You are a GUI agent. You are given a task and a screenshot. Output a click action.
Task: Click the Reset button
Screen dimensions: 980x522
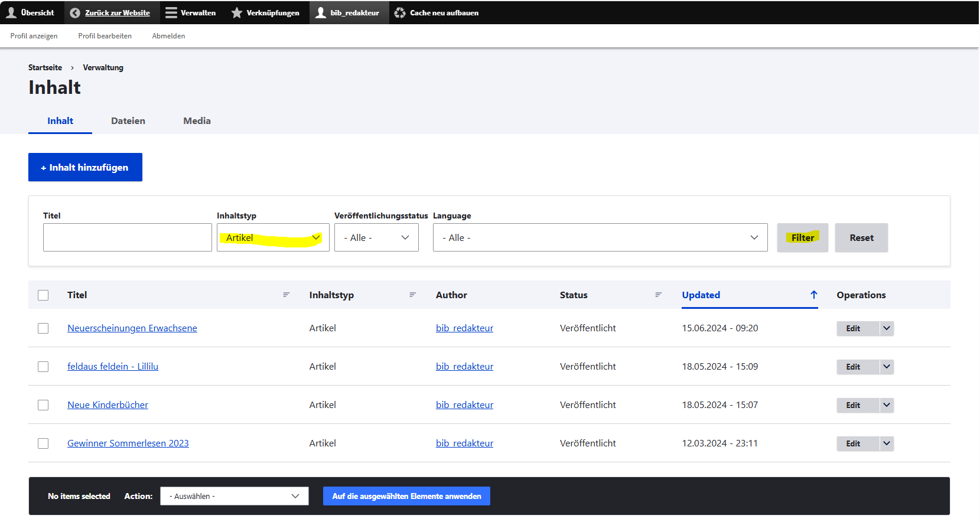[861, 237]
